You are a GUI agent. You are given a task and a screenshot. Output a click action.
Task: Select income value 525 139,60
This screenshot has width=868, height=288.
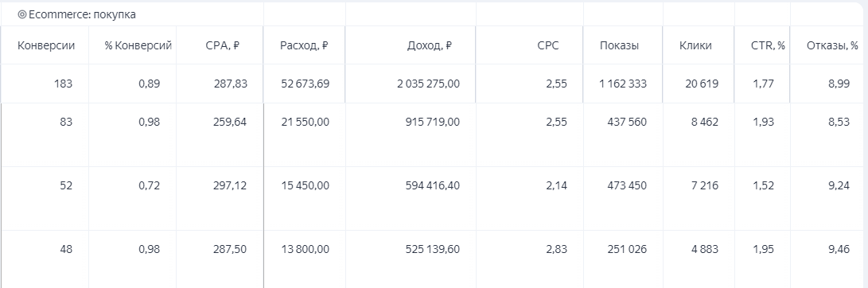[x=432, y=250]
